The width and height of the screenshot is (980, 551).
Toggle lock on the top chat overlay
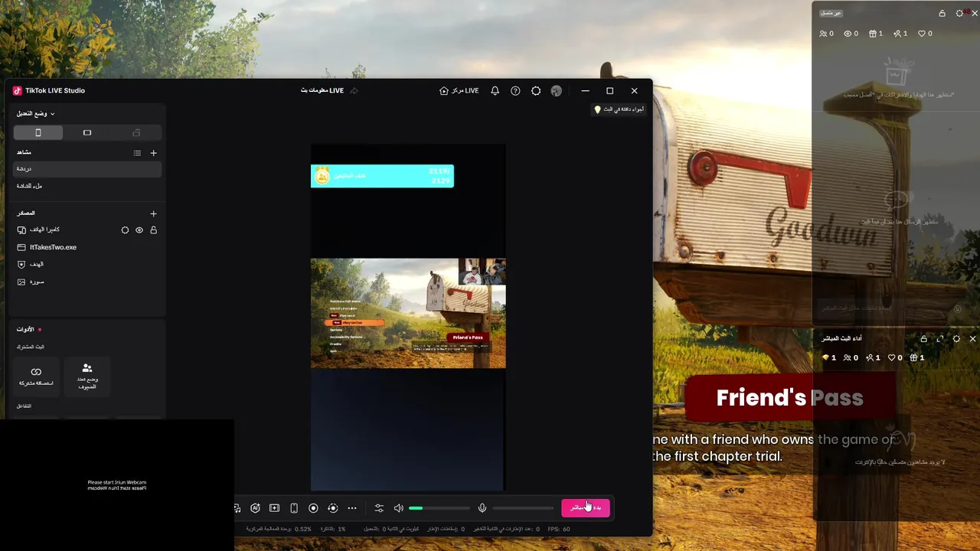(x=942, y=13)
